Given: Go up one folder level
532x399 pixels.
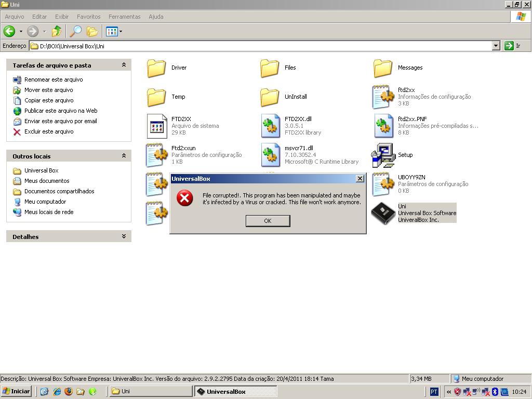Looking at the screenshot, I should [x=57, y=31].
